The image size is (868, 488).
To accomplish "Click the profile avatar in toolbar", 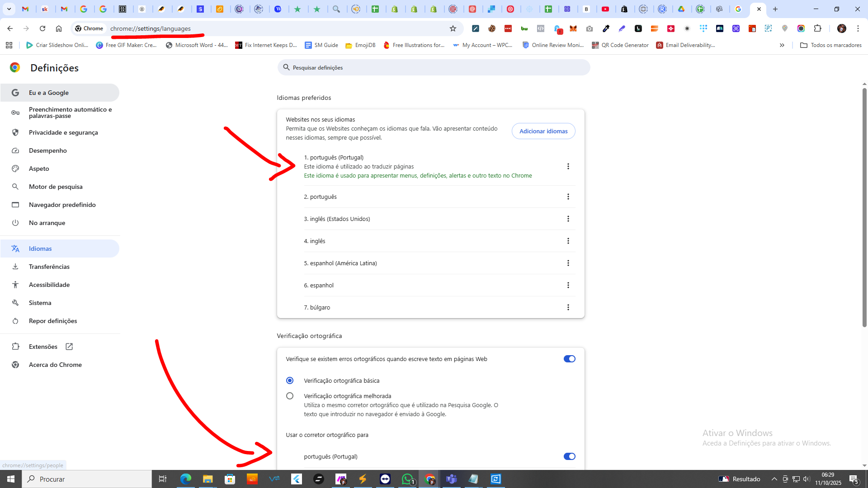I will [841, 28].
